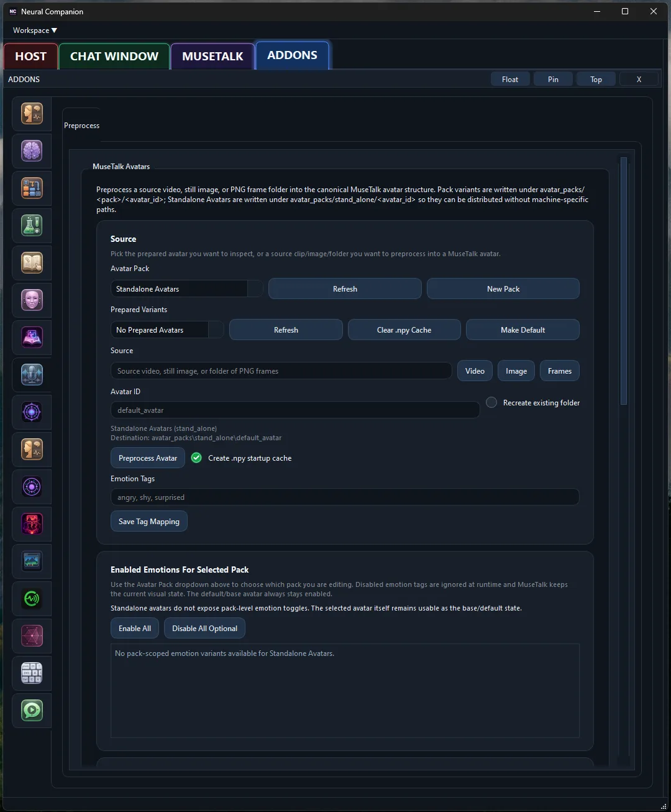
Task: Click Enable All emotions
Action: click(x=135, y=628)
